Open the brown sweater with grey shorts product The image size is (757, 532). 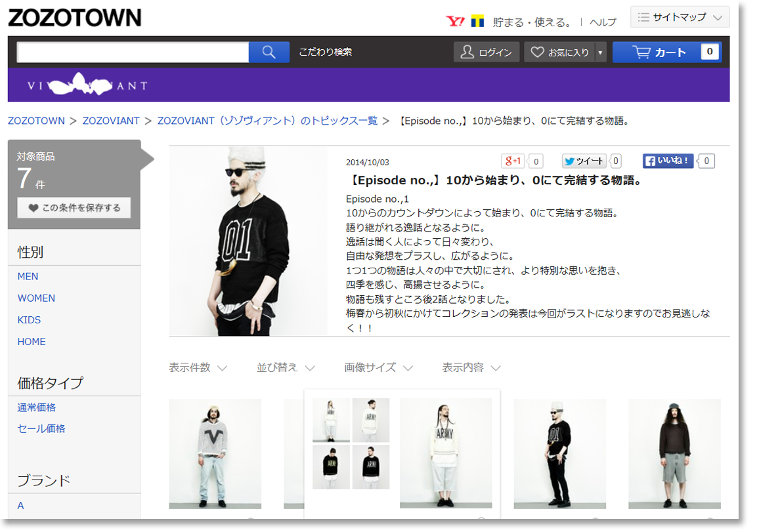tap(674, 454)
